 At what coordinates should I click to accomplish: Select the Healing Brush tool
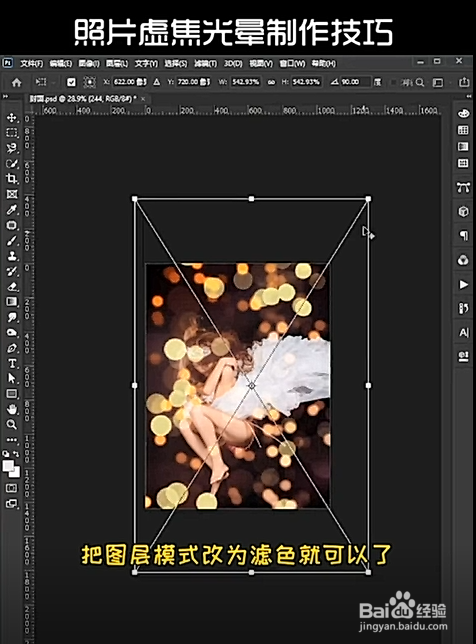pyautogui.click(x=11, y=225)
